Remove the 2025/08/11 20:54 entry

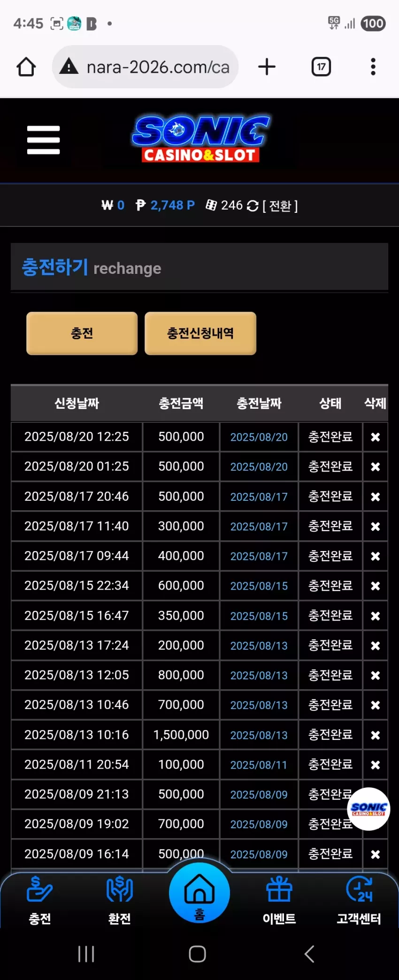pos(375,765)
